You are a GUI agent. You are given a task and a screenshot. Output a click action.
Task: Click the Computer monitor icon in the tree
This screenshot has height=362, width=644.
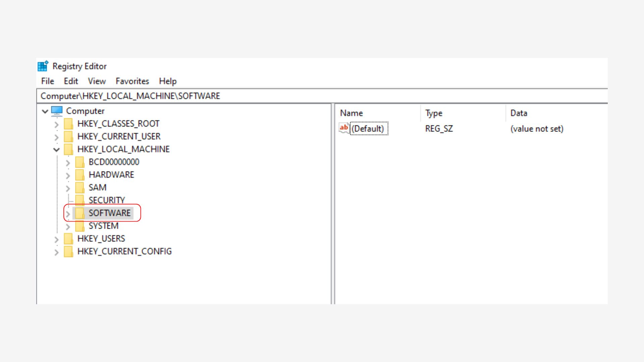pyautogui.click(x=57, y=111)
